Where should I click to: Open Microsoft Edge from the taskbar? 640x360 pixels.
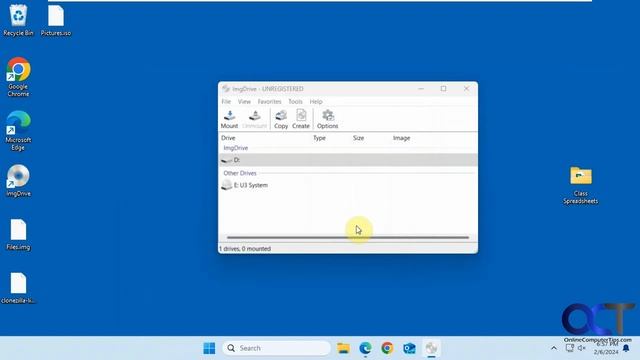click(365, 348)
